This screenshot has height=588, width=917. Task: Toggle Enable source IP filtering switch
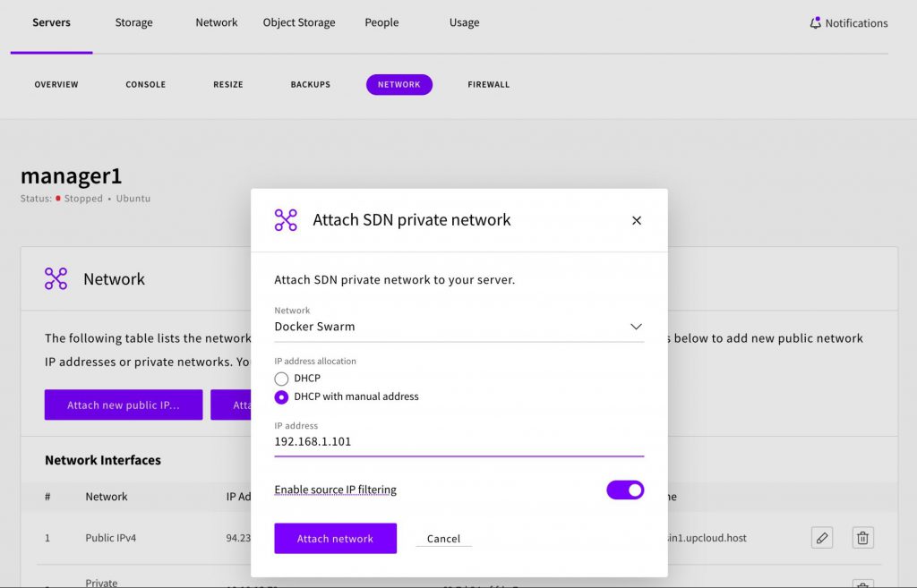point(625,490)
